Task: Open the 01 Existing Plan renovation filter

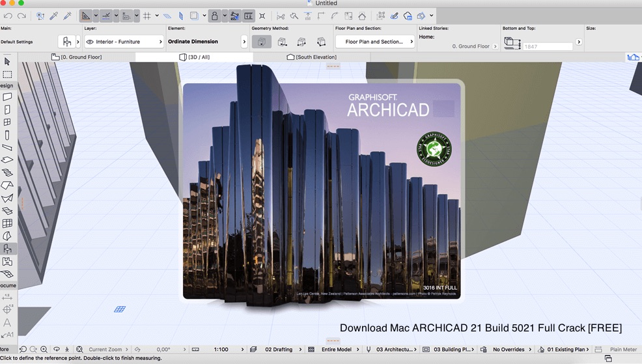Action: (x=568, y=349)
